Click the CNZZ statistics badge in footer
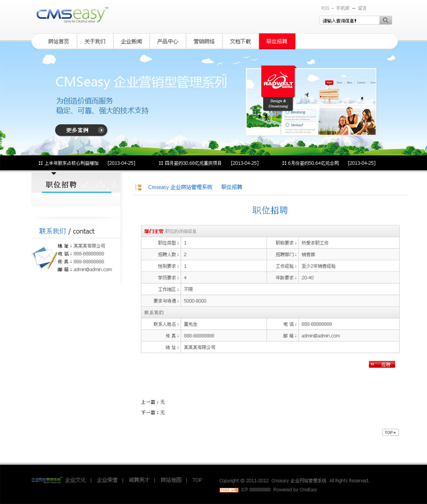The width and height of the screenshot is (427, 504). click(x=228, y=490)
